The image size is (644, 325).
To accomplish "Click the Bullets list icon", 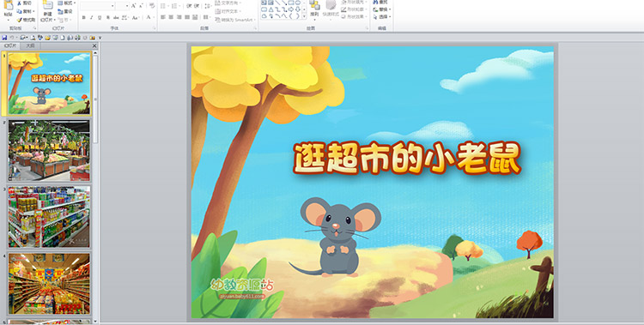I will click(x=164, y=6).
